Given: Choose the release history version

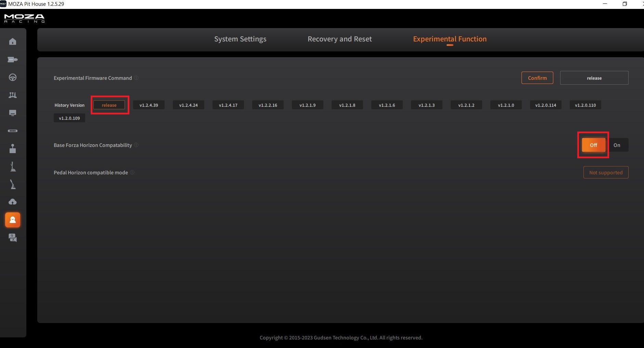Looking at the screenshot, I should (x=109, y=105).
